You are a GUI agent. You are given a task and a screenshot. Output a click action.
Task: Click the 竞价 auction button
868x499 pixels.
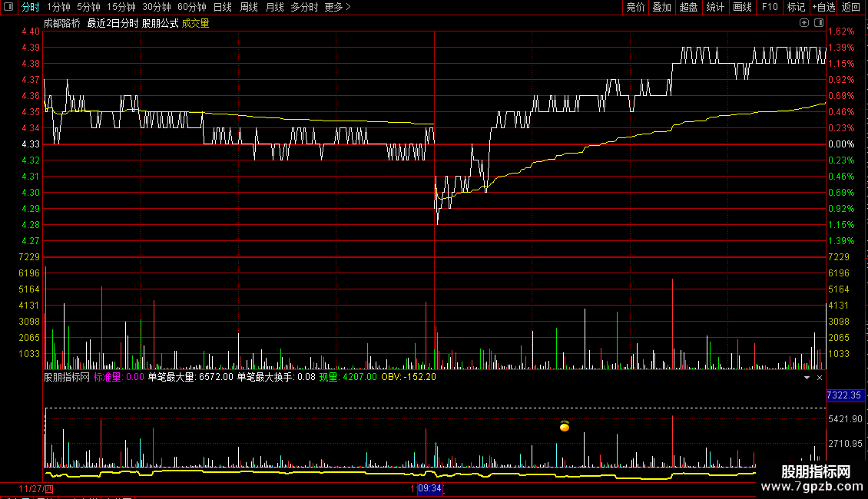635,7
